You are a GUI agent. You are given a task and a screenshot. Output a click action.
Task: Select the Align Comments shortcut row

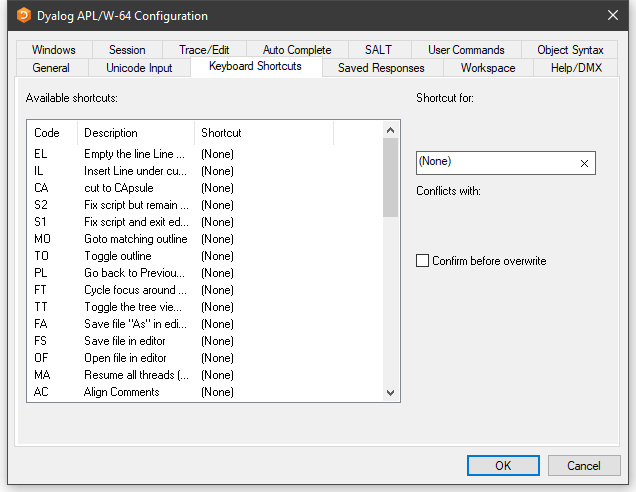(121, 392)
